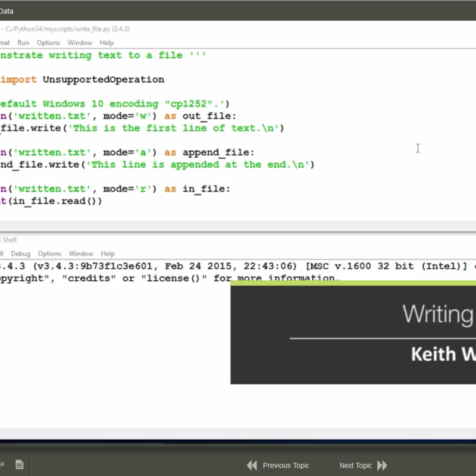Click mode='w' in the out_file line
The image size is (476, 476).
pos(127,116)
